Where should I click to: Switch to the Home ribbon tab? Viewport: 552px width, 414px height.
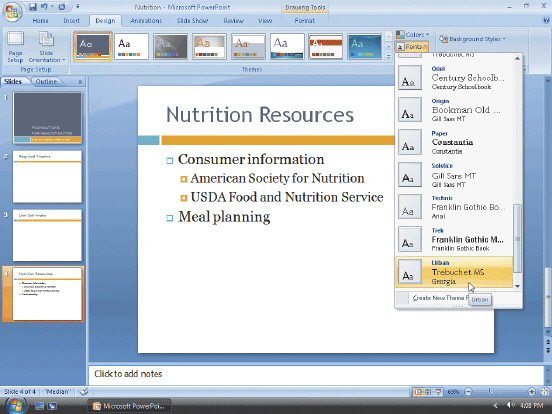tap(40, 21)
